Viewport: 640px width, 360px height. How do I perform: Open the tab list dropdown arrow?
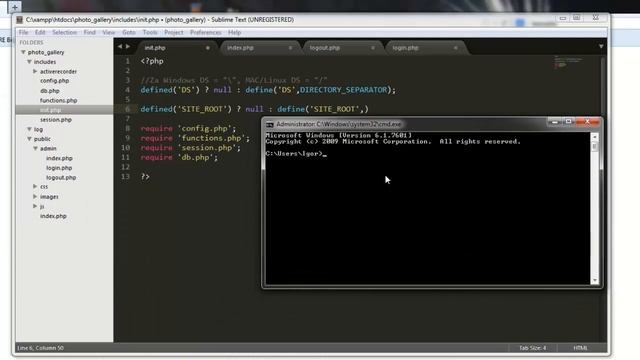[601, 47]
